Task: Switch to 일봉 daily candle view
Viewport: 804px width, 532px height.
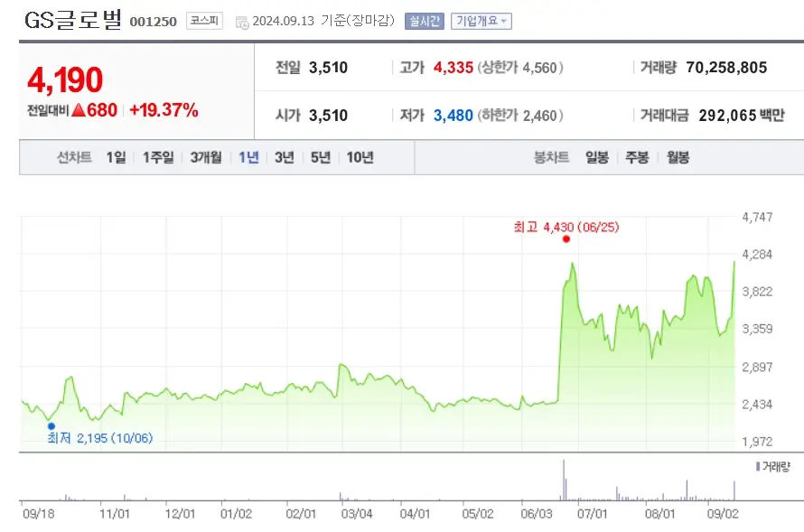Action: point(596,156)
